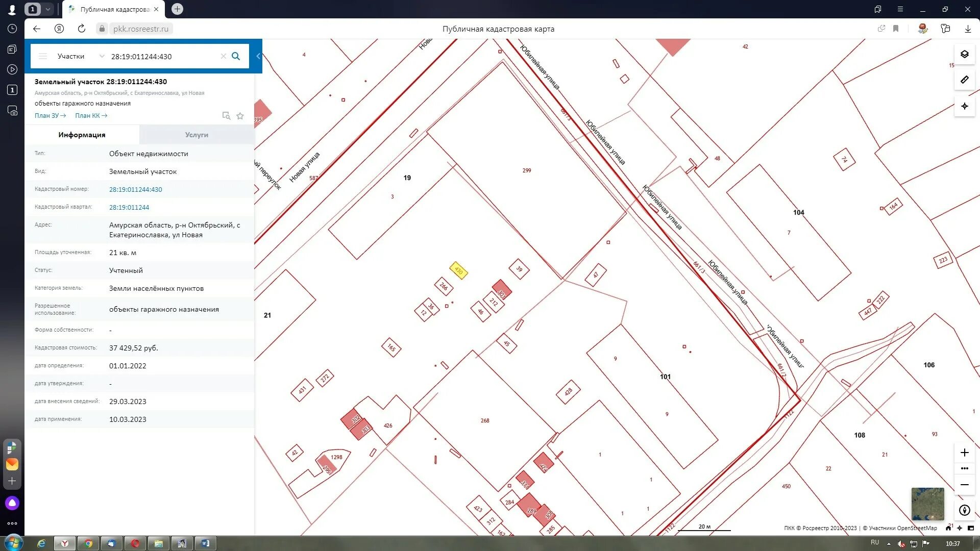Image resolution: width=980 pixels, height=551 pixels.
Task: Focus the pkk.rosreestr.ru address bar
Action: (141, 29)
